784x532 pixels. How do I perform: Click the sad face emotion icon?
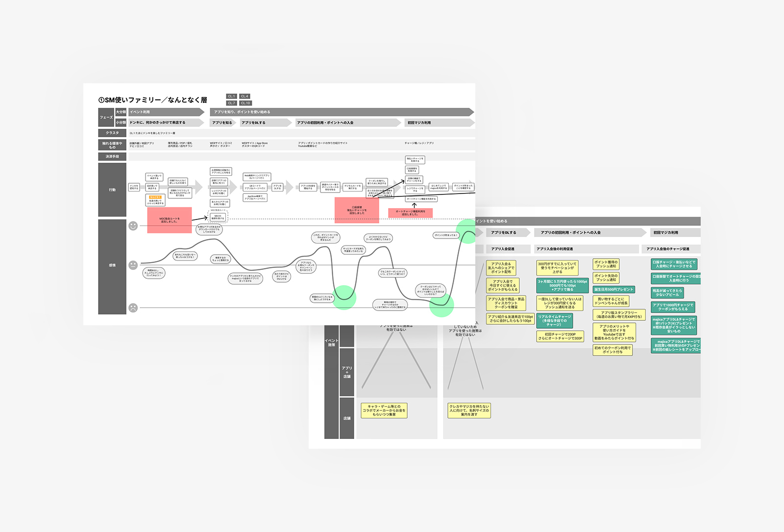coord(133,308)
